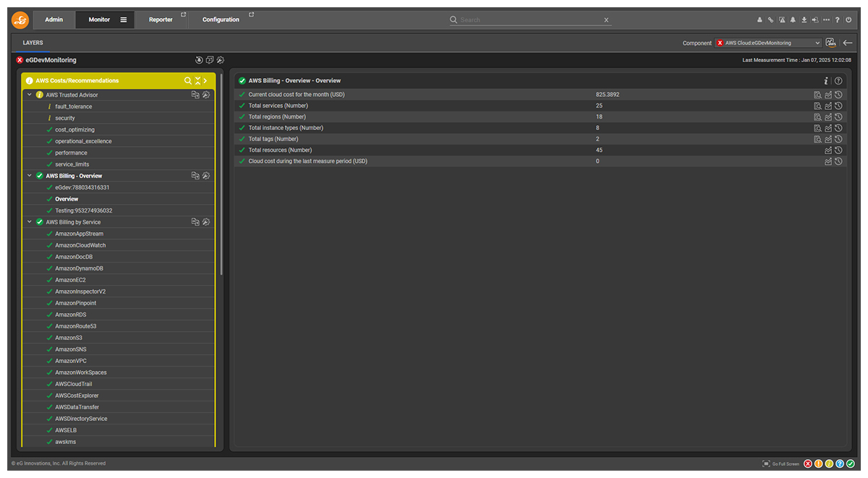Screen dimensions: 868x478
Task: Open gear settings icon next to eGDevMonitoring title
Action: (x=220, y=60)
